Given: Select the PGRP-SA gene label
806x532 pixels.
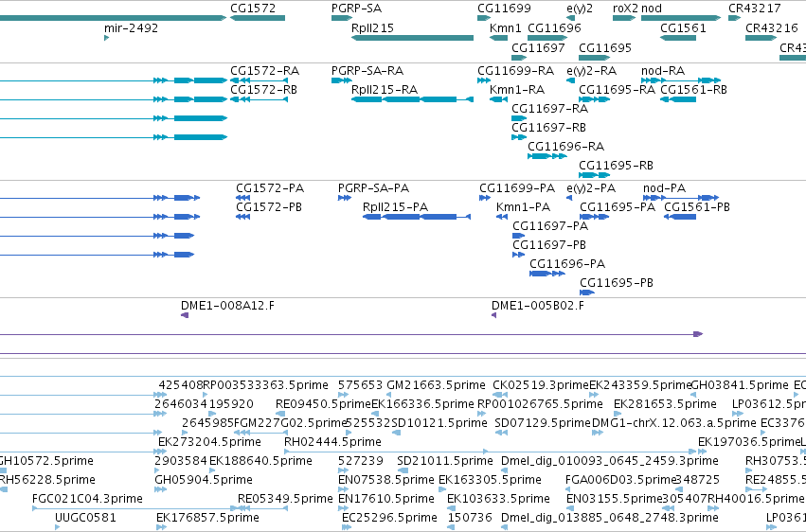Looking at the screenshot, I should click(x=356, y=9).
